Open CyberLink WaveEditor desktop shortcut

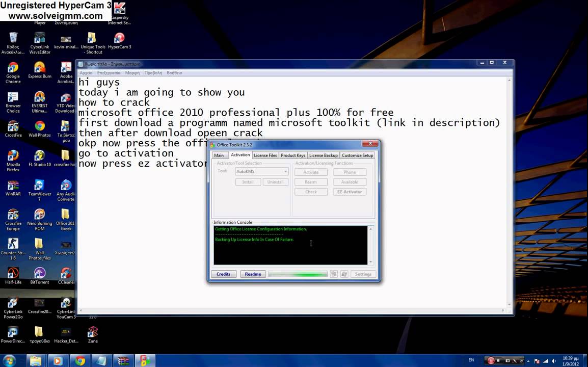click(40, 43)
